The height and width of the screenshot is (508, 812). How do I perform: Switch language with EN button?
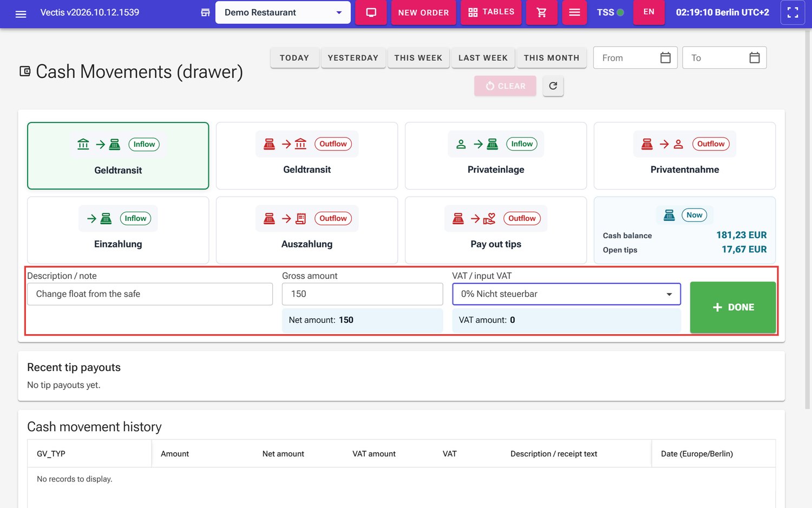pyautogui.click(x=649, y=12)
